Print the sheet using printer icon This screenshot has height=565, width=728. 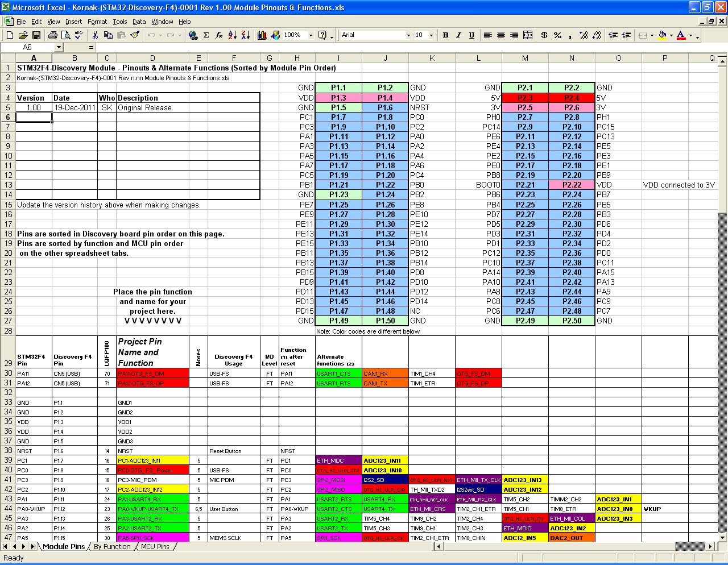tap(53, 35)
